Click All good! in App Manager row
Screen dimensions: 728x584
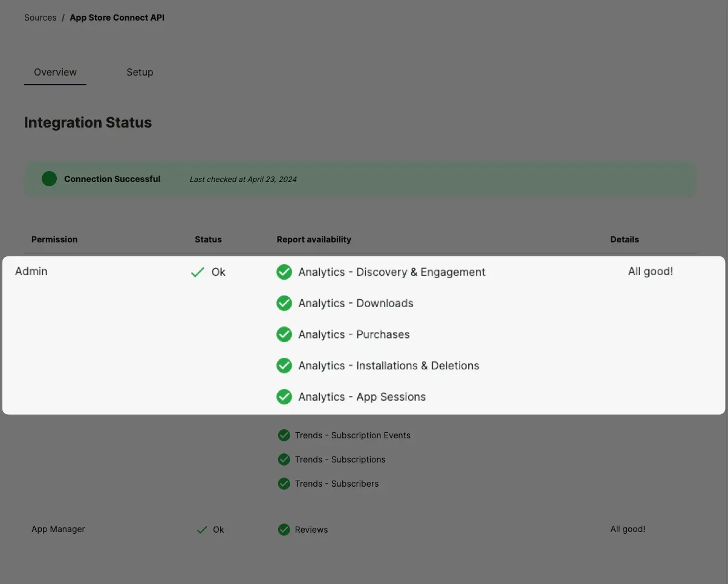(x=628, y=529)
